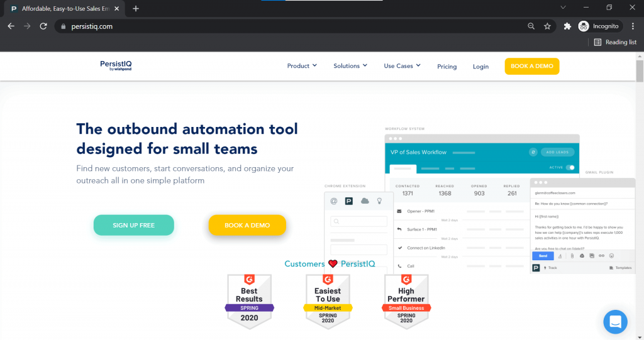The image size is (644, 340).
Task: Click the insert link icon in Gmail plugin
Action: (x=601, y=256)
